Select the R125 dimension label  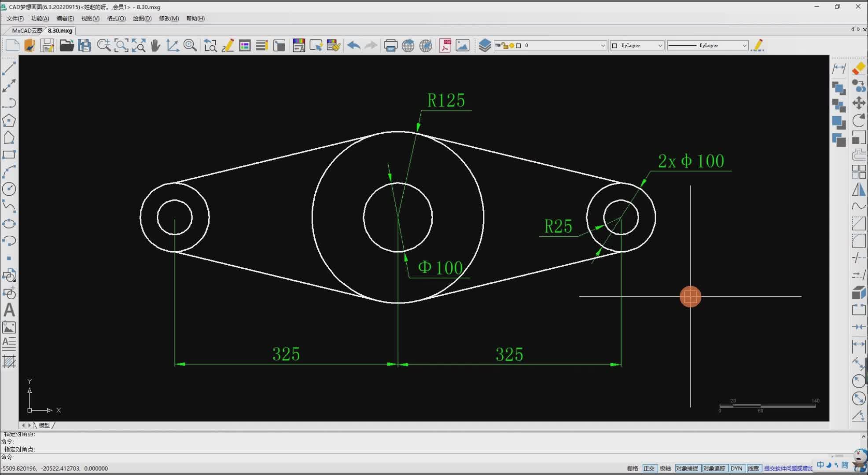click(x=446, y=100)
